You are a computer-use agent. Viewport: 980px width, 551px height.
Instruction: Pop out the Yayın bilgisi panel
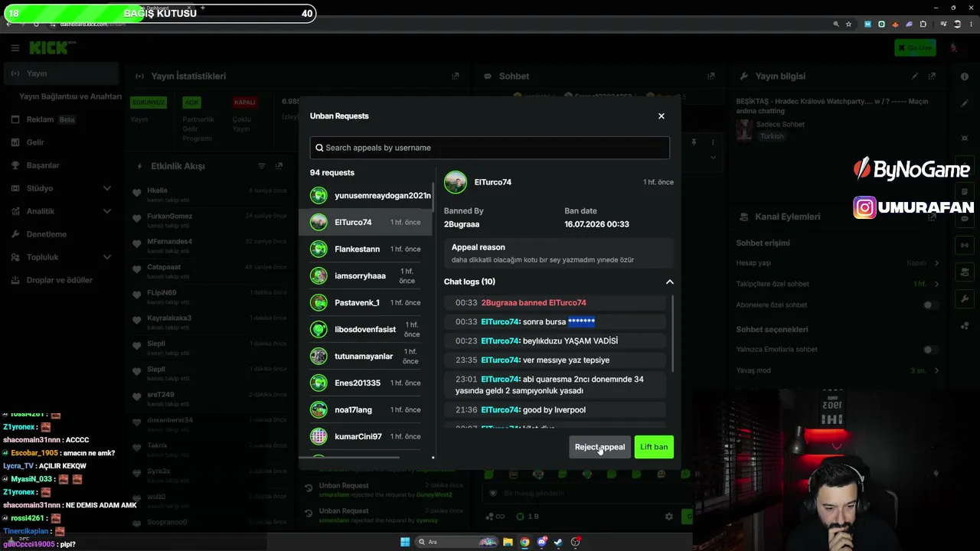pos(932,76)
